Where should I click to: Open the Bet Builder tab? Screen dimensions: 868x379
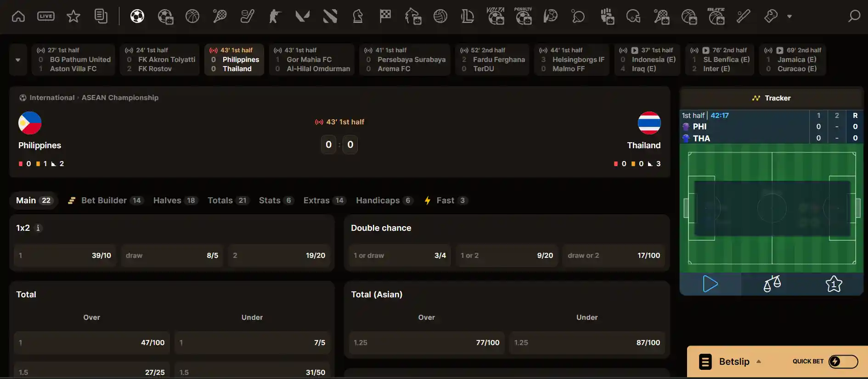click(x=105, y=201)
